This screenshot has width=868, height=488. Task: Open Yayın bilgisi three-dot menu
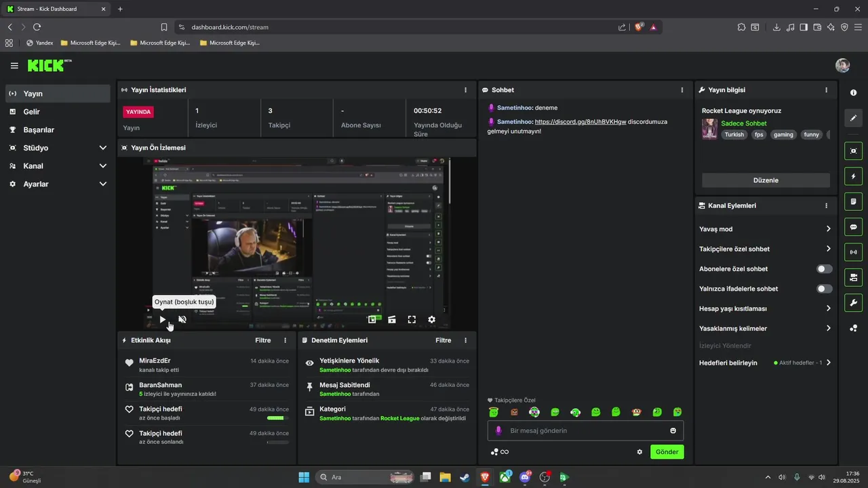pos(826,89)
